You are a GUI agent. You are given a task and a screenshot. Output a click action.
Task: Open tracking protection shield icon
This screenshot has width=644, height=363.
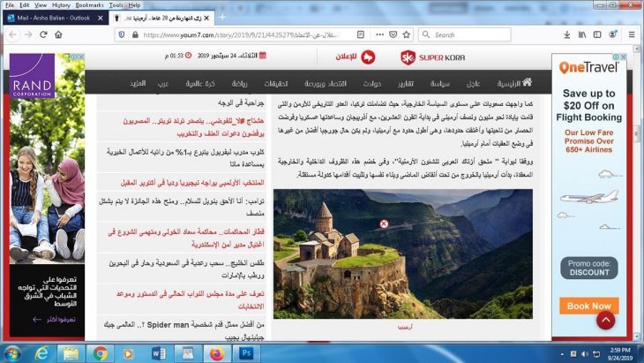(x=122, y=35)
